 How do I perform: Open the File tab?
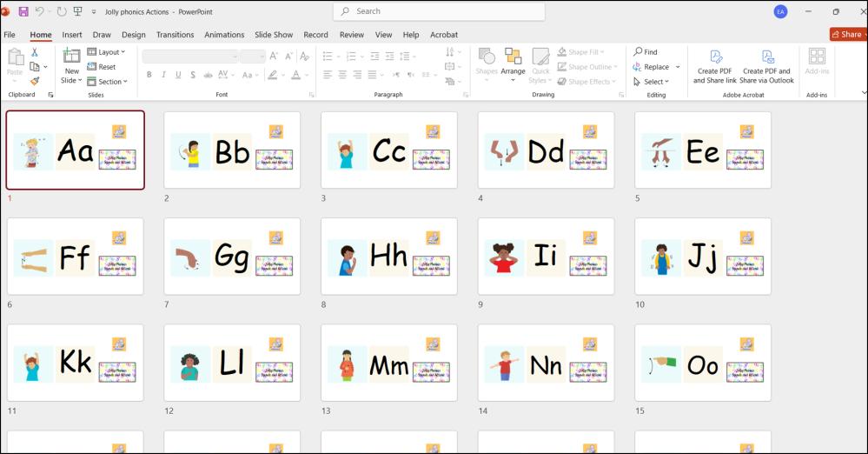10,35
